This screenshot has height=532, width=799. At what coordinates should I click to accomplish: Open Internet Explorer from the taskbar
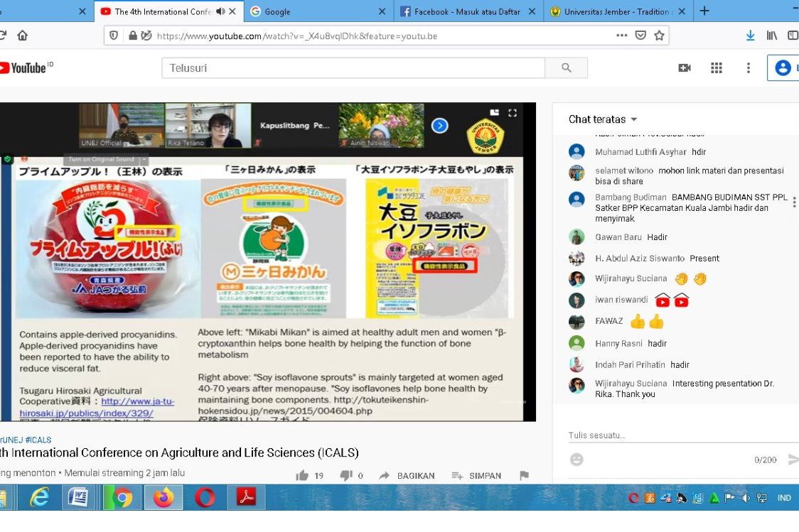(x=40, y=497)
